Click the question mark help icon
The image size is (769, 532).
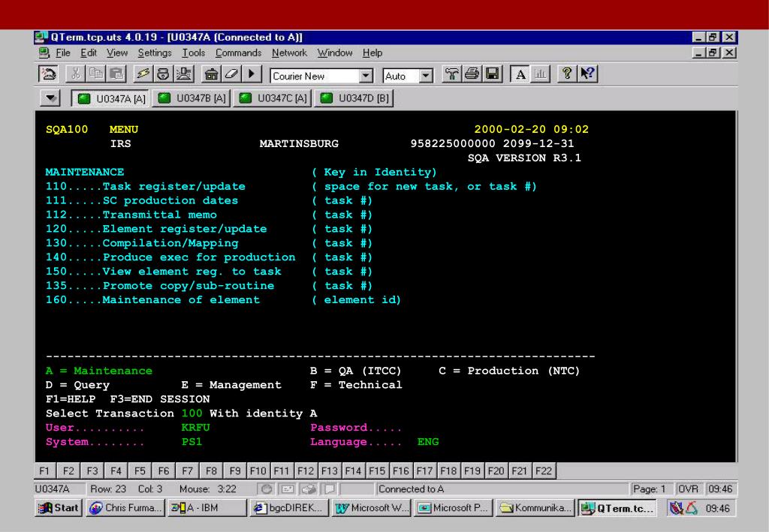click(x=567, y=74)
